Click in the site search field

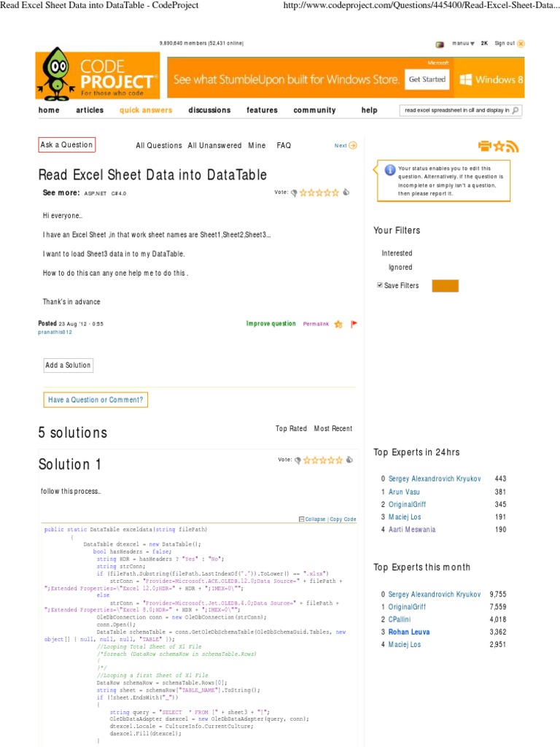tap(456, 110)
